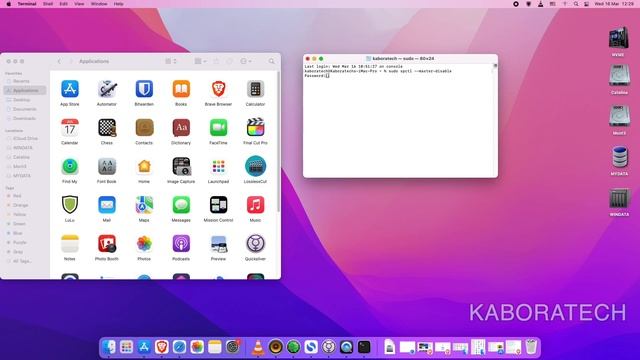
Task: Open the Trash in the Dock
Action: pos(531,347)
